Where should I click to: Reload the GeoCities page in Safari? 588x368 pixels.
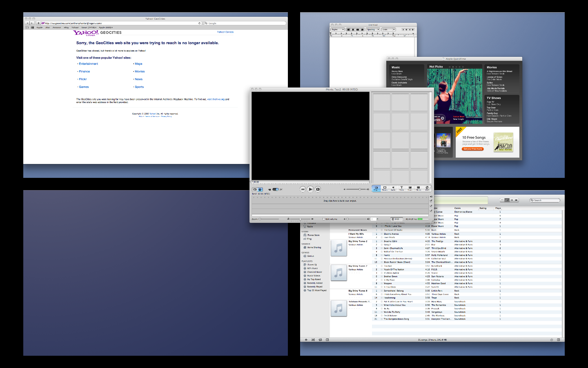click(199, 23)
